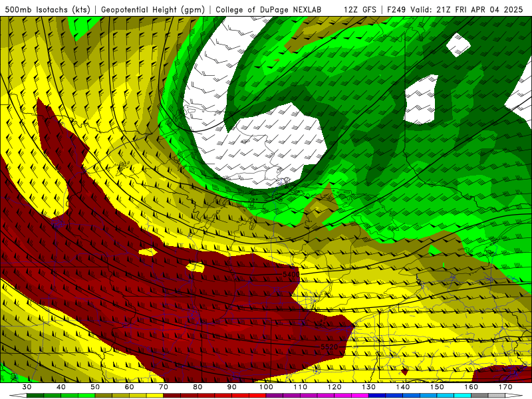
Task: Select the bright magenta swatch ending at 130
Action: [x=360, y=396]
